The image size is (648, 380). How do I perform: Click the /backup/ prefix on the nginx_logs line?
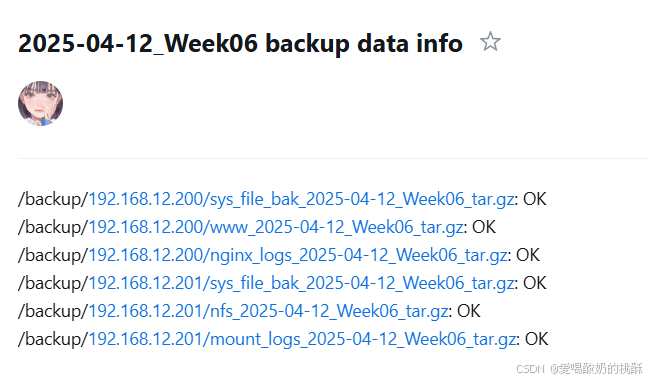point(53,256)
